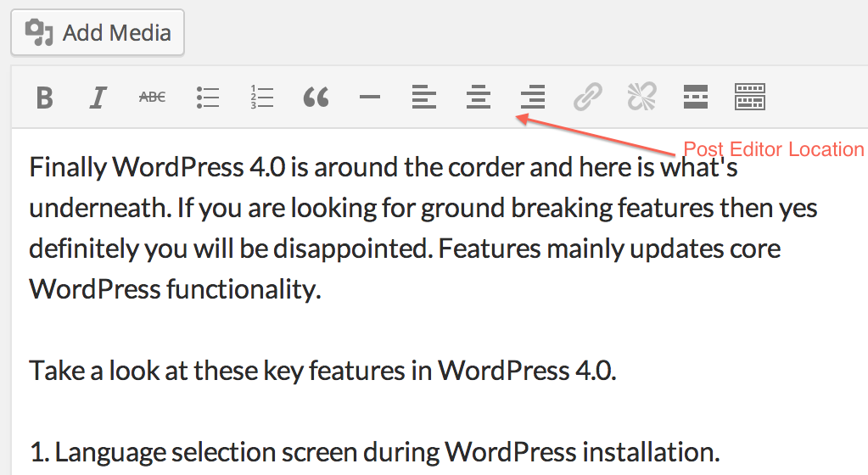Screen dimensions: 868x475
Task: Click the line beginning 'definitely you will be disappointed'
Action: pos(405,249)
